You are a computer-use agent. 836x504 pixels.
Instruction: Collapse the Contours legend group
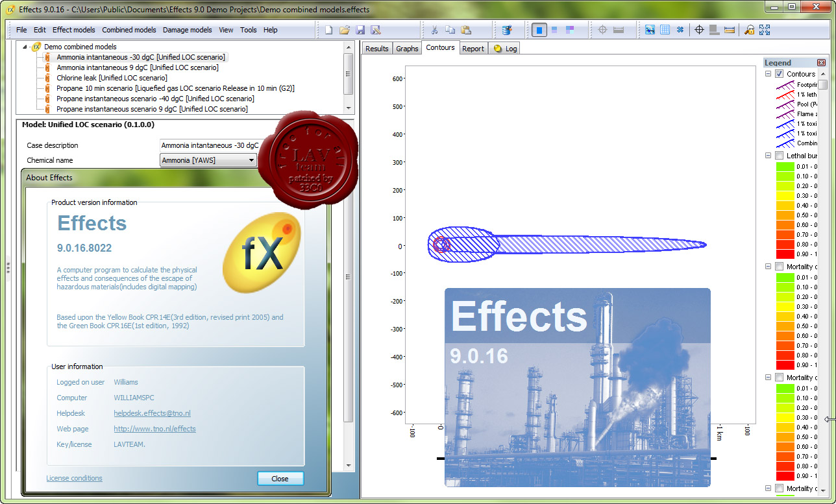coord(768,74)
